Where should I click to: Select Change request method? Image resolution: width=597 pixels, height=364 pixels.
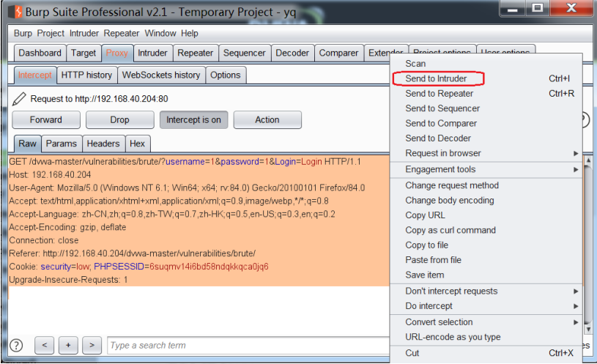(x=486, y=185)
